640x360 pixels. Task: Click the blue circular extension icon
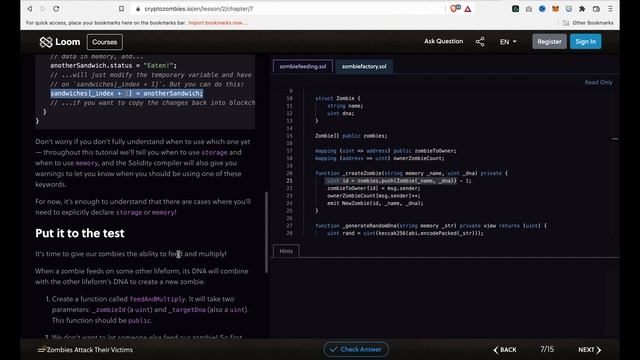click(x=542, y=9)
